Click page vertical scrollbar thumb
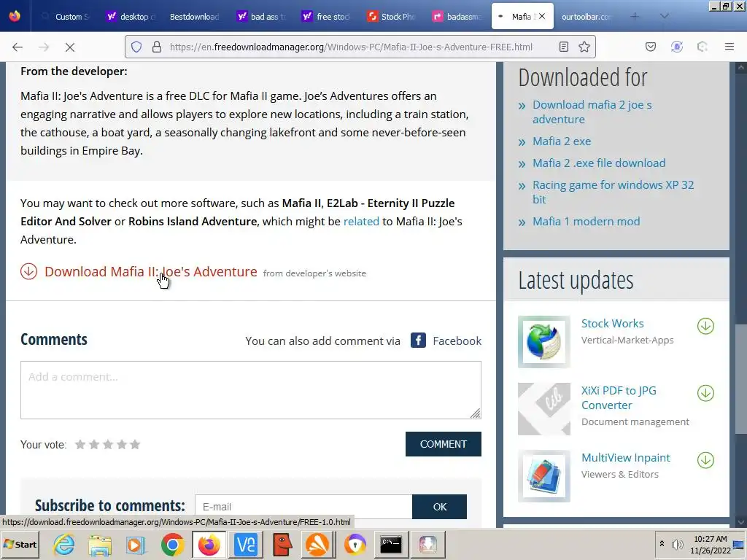This screenshot has width=747, height=560. [x=741, y=378]
